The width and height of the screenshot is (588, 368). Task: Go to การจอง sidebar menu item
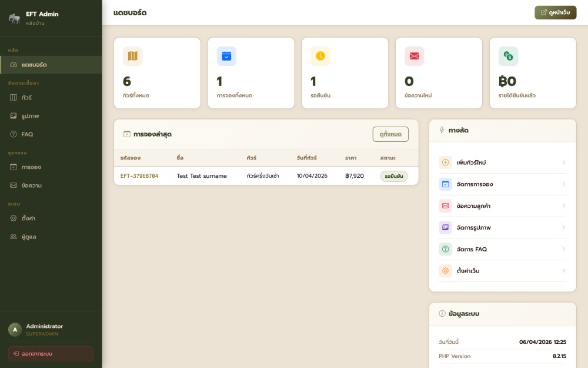(31, 167)
